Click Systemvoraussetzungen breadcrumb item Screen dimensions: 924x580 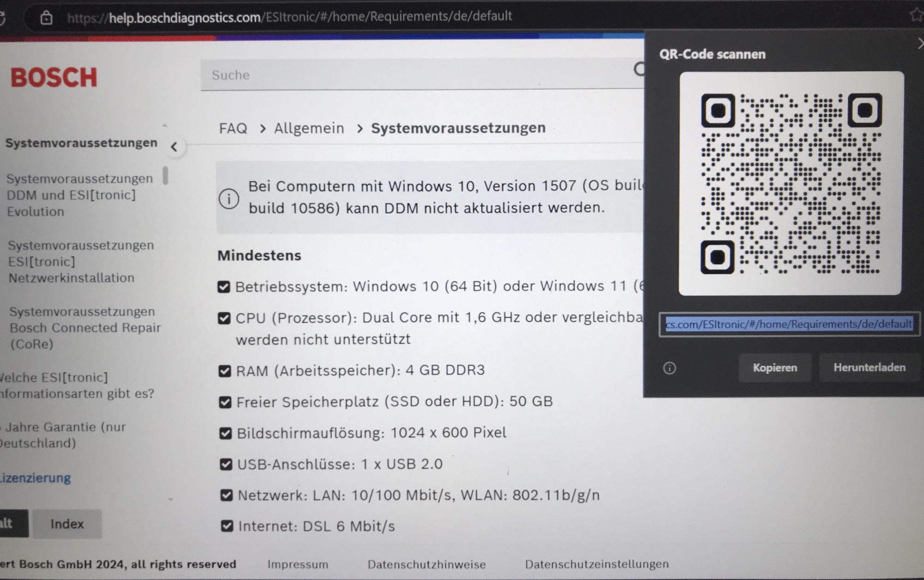click(458, 128)
